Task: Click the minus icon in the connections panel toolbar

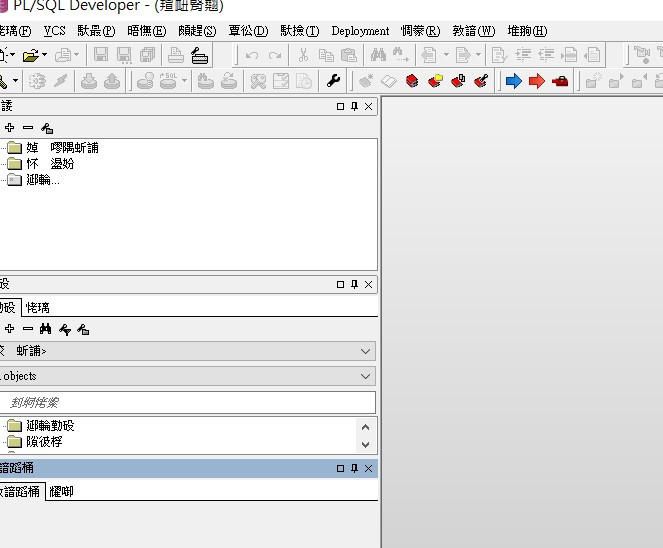Action: (28, 127)
